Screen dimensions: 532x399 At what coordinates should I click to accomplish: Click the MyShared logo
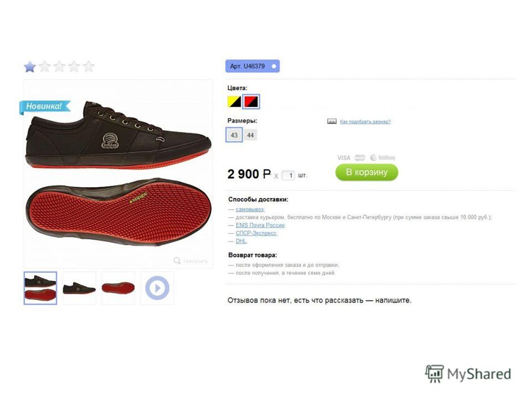pyautogui.click(x=468, y=374)
